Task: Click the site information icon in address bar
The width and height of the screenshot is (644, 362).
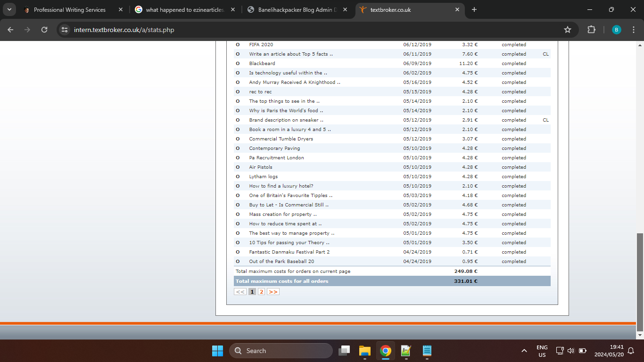Action: (65, 30)
